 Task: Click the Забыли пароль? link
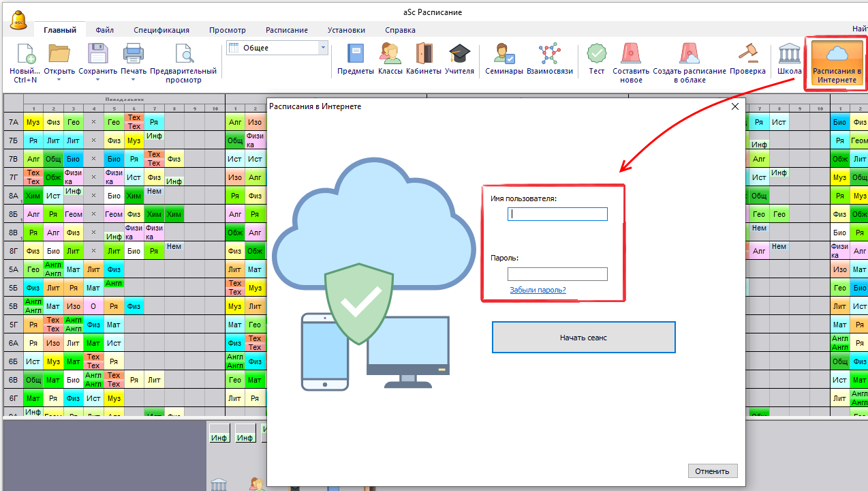click(538, 290)
